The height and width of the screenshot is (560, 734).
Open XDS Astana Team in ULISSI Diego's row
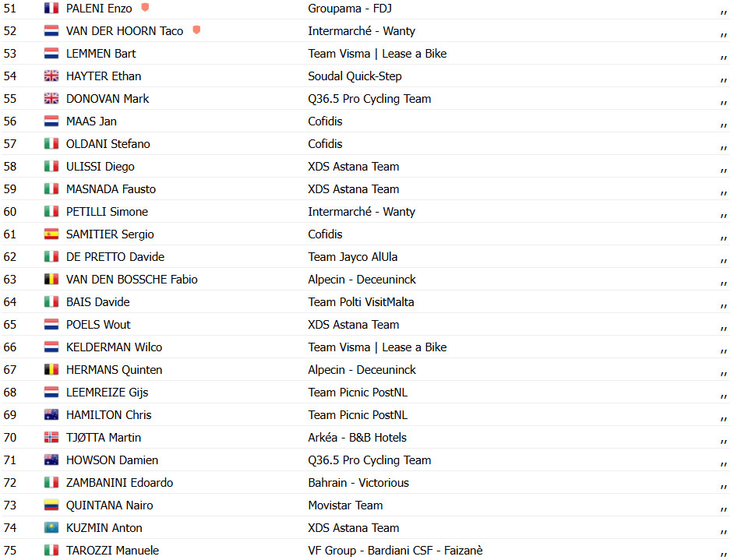tap(354, 166)
